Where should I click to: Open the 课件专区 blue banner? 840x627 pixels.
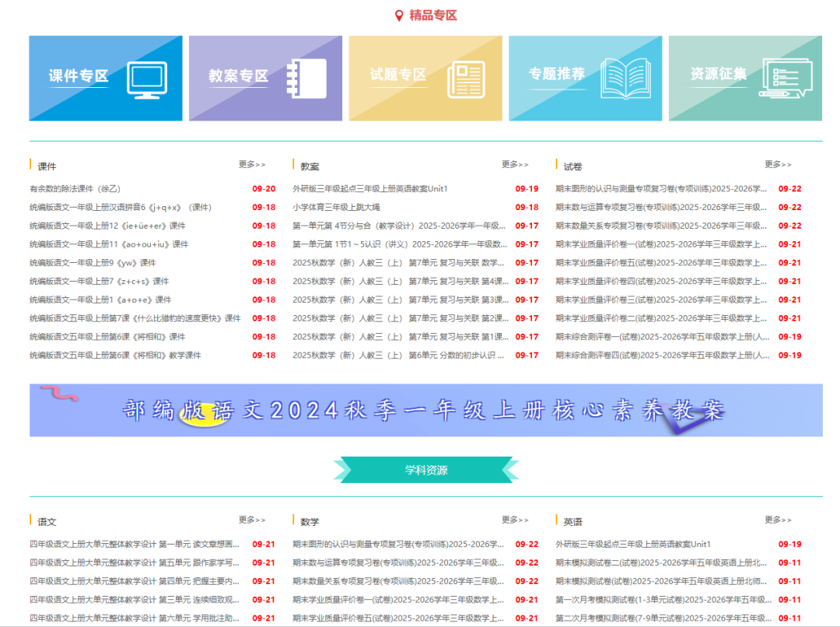105,78
